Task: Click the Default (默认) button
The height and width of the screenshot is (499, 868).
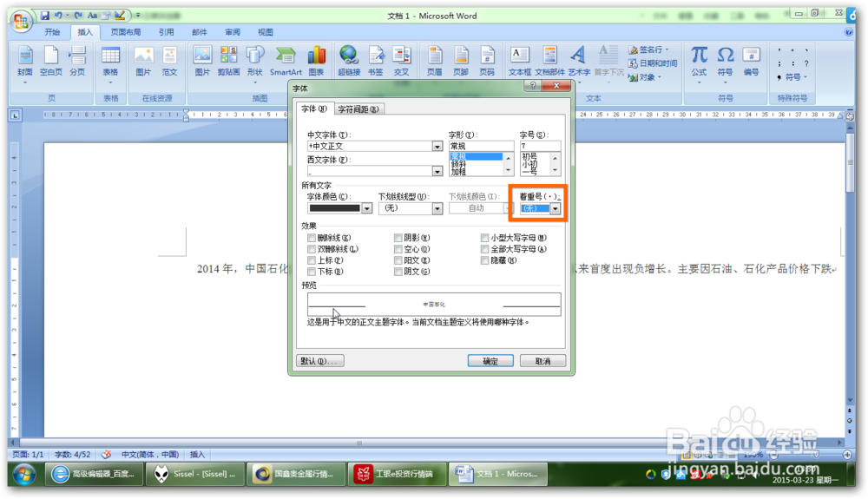Action: click(320, 361)
